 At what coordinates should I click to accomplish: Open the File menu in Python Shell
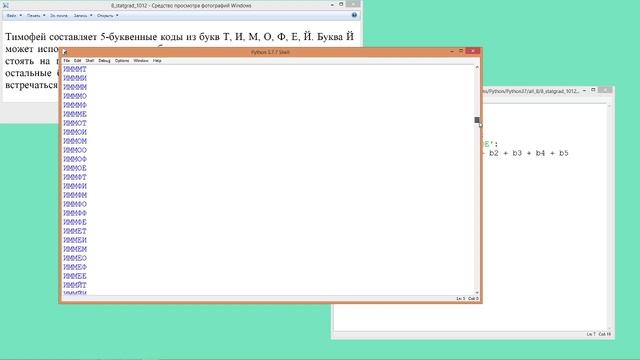(x=67, y=60)
